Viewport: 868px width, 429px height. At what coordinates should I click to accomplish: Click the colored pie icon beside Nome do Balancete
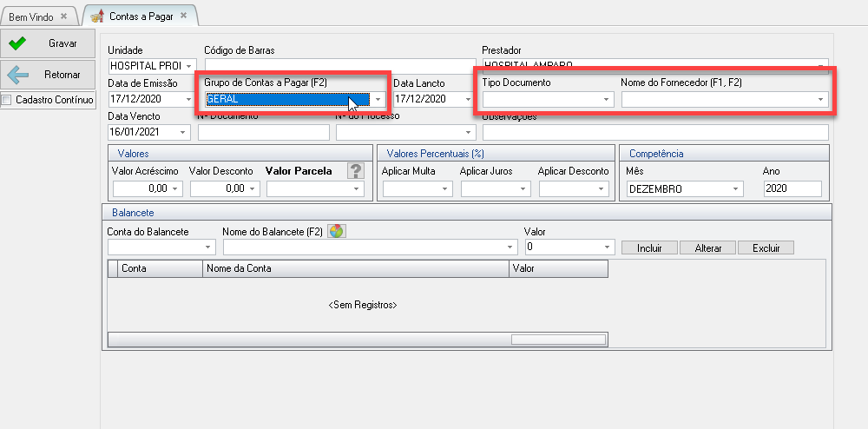click(336, 231)
